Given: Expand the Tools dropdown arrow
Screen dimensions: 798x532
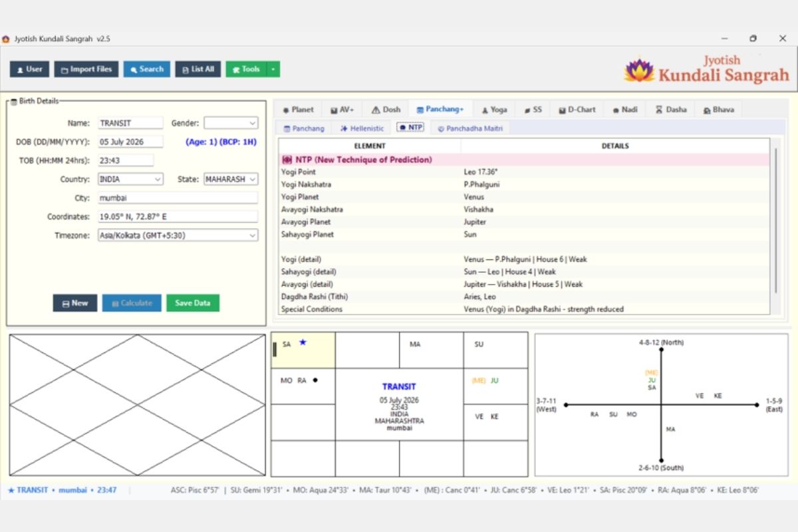Looking at the screenshot, I should [x=273, y=69].
